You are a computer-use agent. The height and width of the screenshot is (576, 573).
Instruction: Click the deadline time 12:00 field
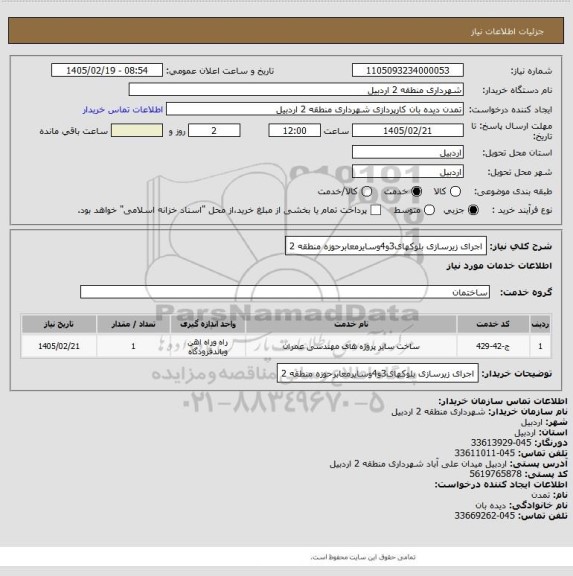[x=295, y=130]
